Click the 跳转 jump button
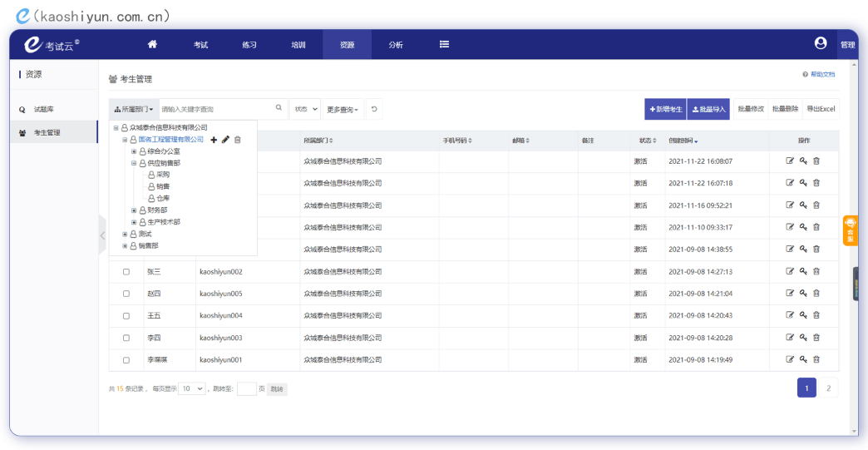Viewport: 868px width, 450px height. 278,389
